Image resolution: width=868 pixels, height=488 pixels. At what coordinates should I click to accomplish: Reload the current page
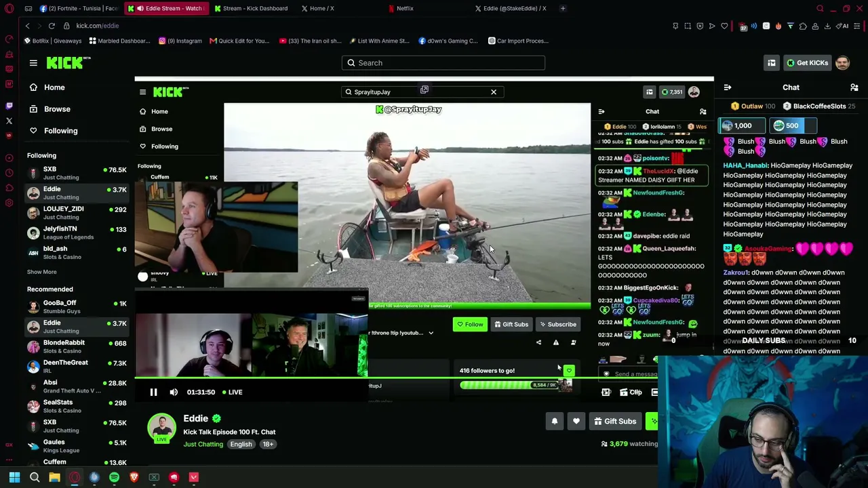point(52,26)
